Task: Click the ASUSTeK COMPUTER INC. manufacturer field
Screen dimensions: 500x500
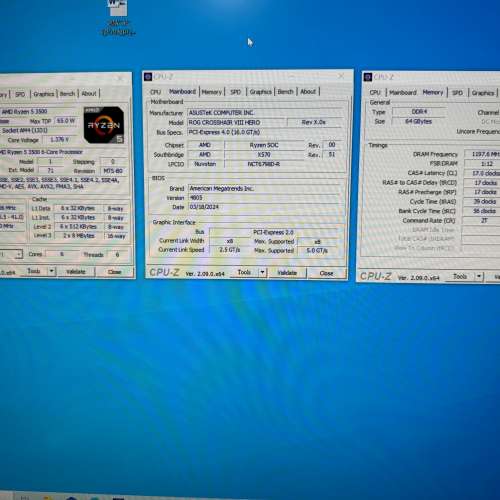Action: (265, 113)
